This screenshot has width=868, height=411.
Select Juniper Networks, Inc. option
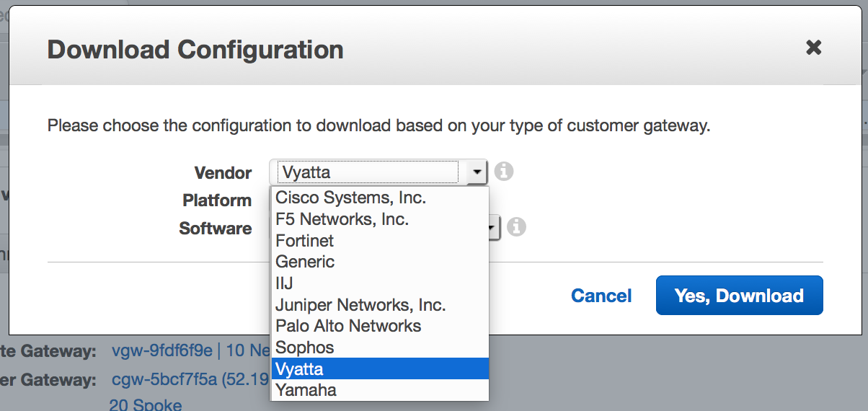click(380, 304)
